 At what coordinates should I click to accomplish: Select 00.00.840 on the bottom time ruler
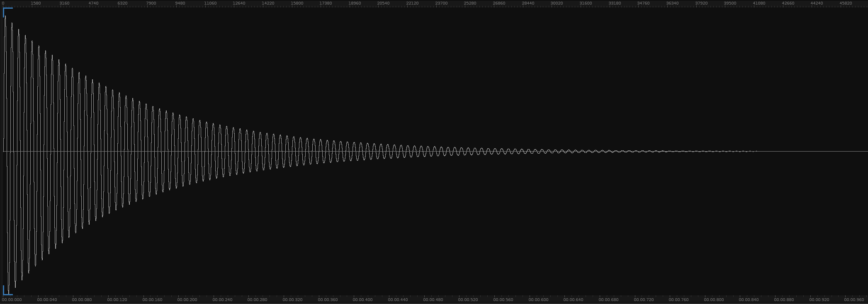(749, 299)
